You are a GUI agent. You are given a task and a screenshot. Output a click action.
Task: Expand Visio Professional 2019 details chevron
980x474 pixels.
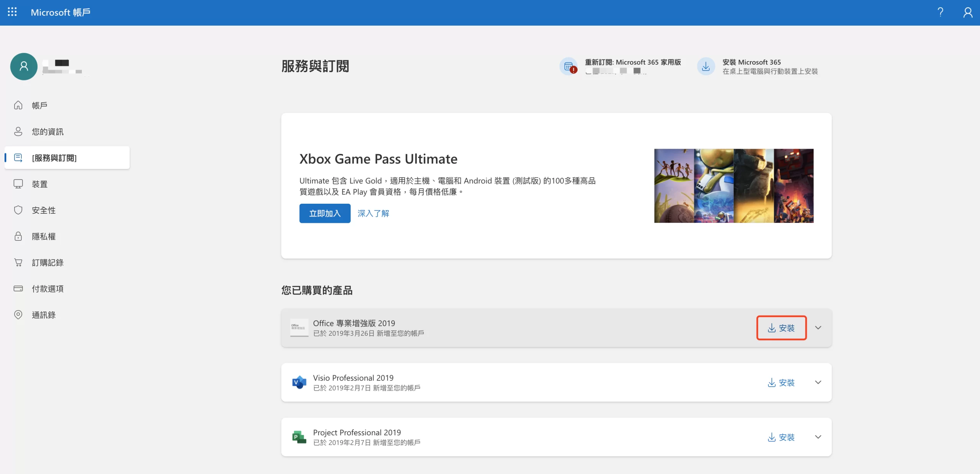[818, 382]
